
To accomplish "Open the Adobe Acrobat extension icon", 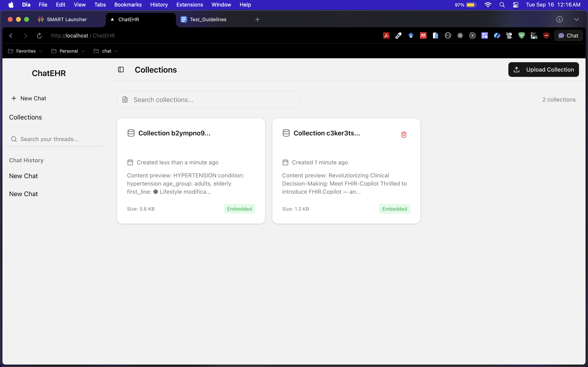I will pyautogui.click(x=386, y=36).
